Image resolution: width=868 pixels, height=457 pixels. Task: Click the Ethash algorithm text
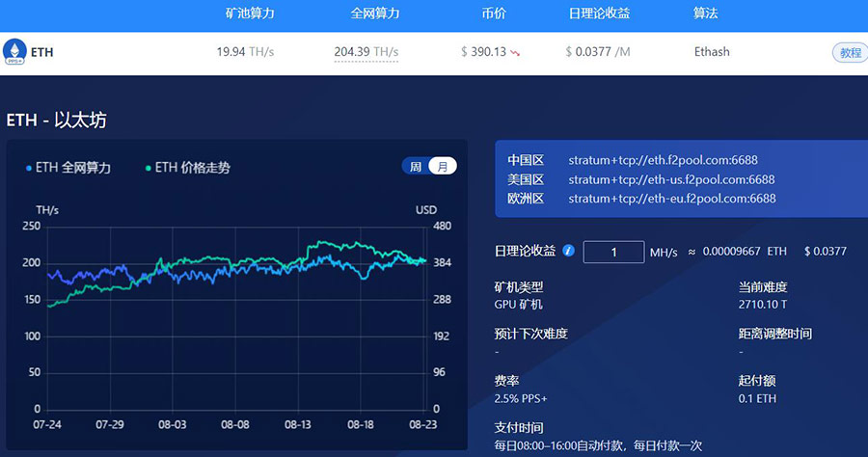pyautogui.click(x=712, y=52)
